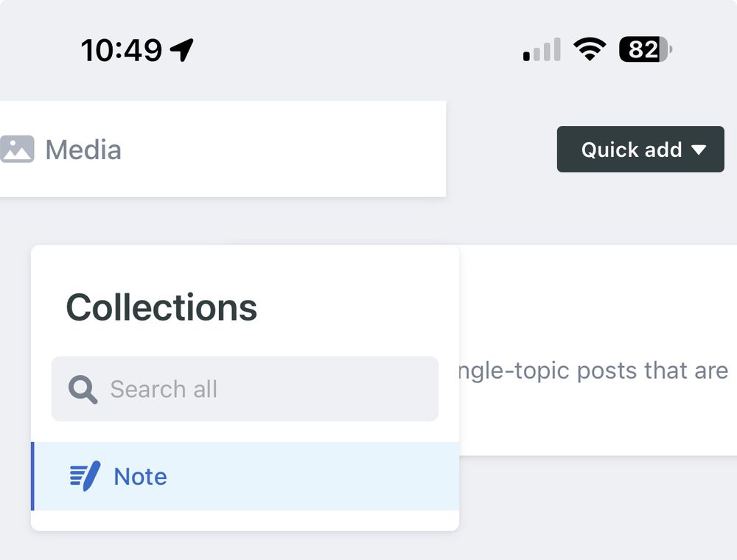Viewport: 737px width, 560px height.
Task: Switch to the Media tab label
Action: pyautogui.click(x=83, y=150)
